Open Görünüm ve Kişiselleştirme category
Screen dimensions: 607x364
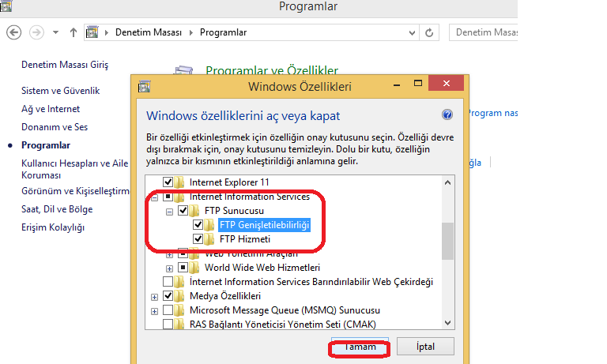pyautogui.click(x=75, y=191)
